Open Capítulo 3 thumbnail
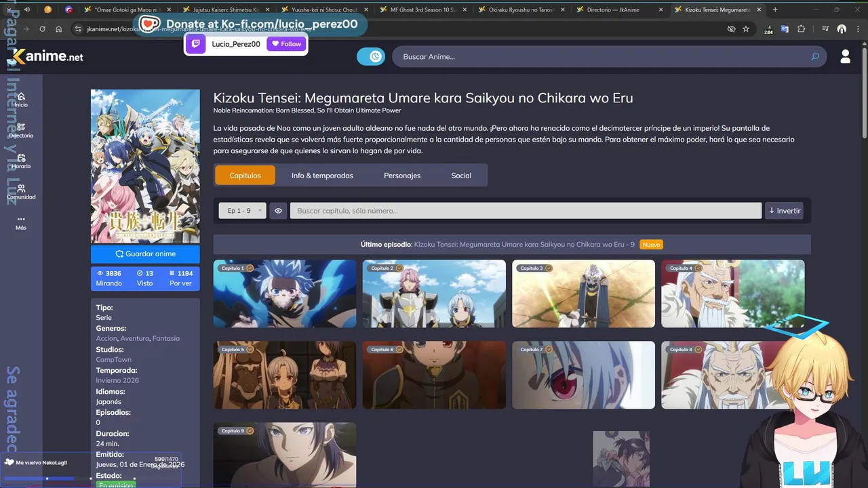Viewport: 868px width, 488px height. point(583,293)
